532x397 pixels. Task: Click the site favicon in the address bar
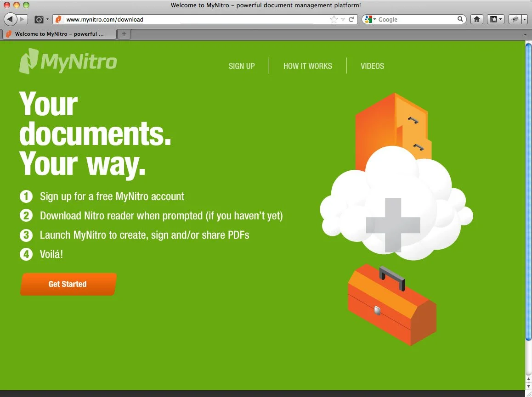coord(58,19)
